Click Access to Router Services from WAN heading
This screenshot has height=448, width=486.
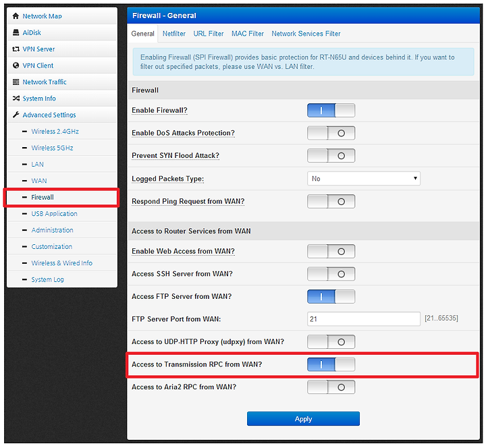tap(191, 231)
